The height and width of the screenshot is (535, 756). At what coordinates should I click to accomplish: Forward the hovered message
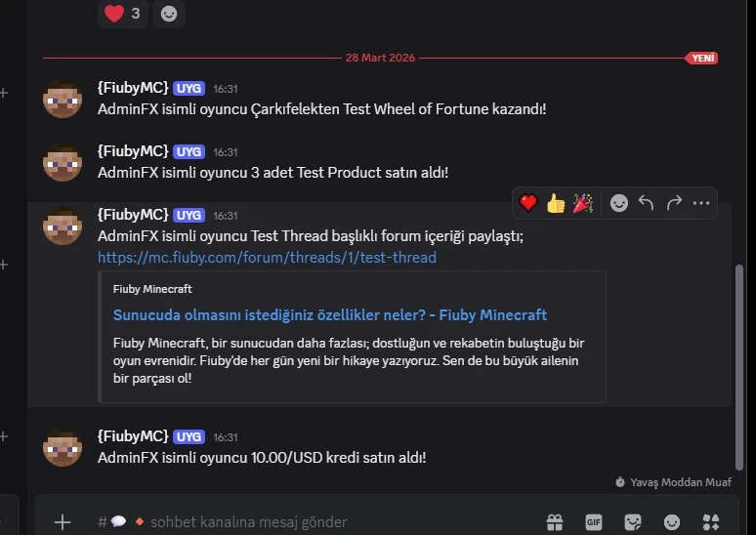(674, 203)
